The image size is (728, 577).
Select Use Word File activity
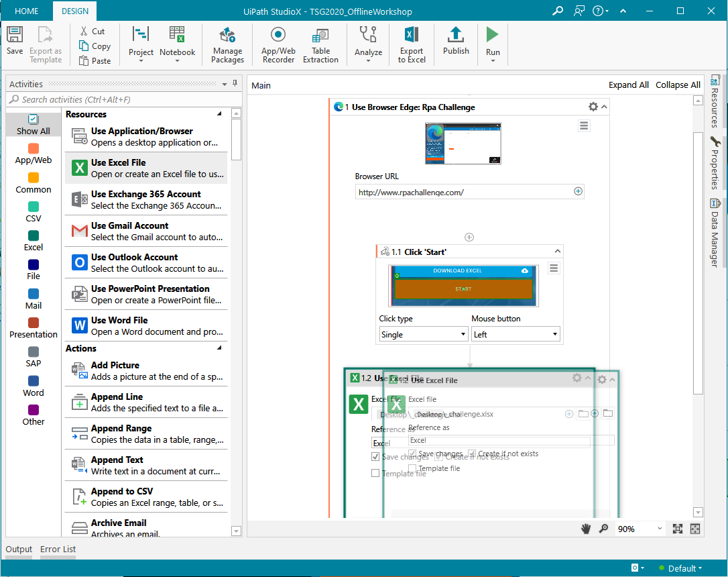point(146,325)
